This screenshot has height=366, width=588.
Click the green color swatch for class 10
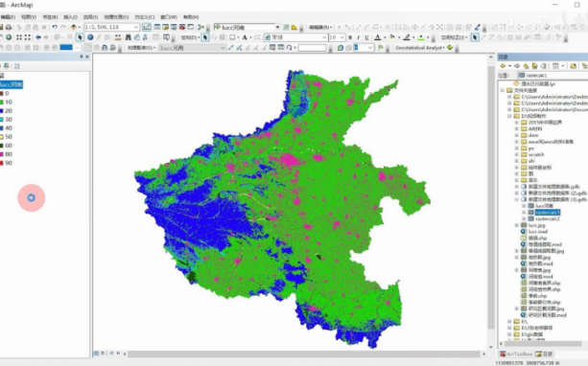(x=2, y=102)
